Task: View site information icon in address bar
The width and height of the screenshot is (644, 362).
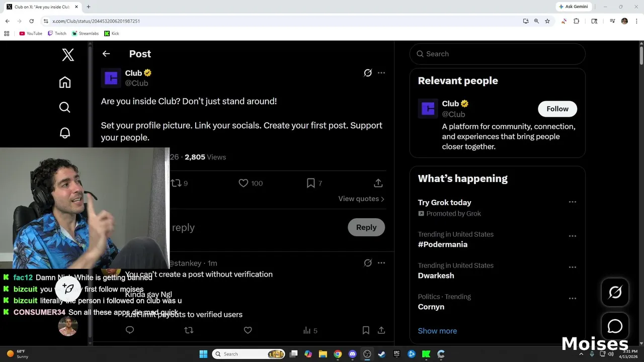Action: coord(46,21)
